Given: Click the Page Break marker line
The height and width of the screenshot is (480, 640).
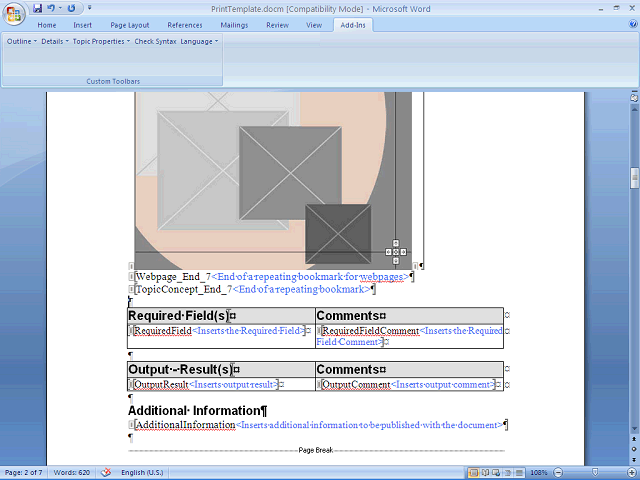Looking at the screenshot, I should (x=316, y=450).
